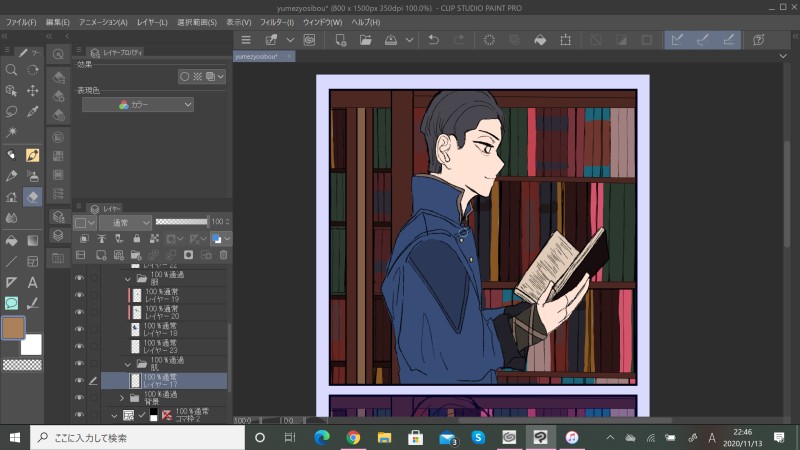Open the レイヤー(L) menu
This screenshot has width=800, height=450.
pyautogui.click(x=152, y=22)
